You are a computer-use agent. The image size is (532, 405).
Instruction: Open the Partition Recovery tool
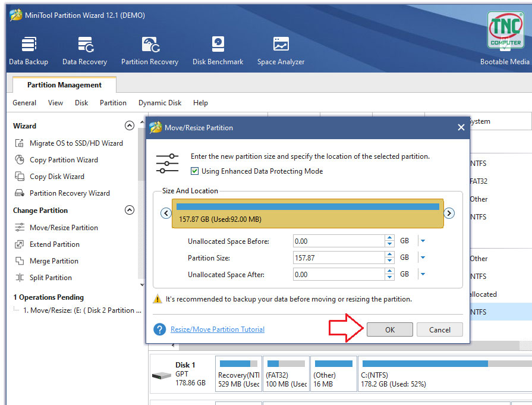tap(150, 51)
